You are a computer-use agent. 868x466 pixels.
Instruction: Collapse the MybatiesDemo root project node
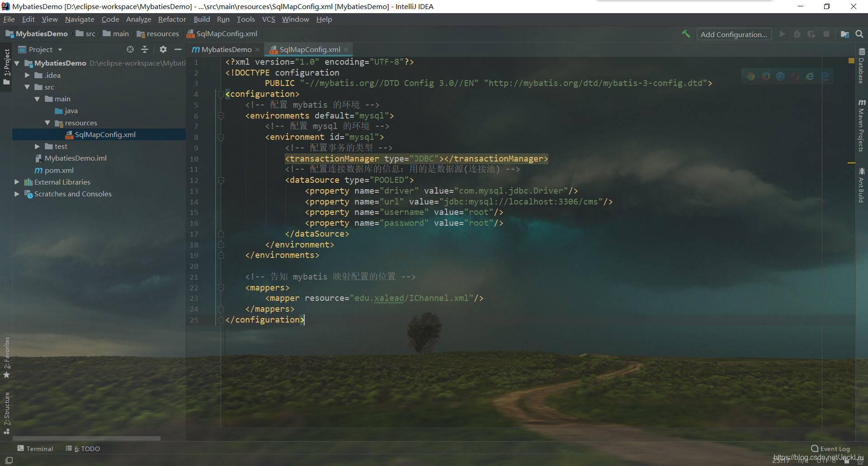(x=17, y=63)
